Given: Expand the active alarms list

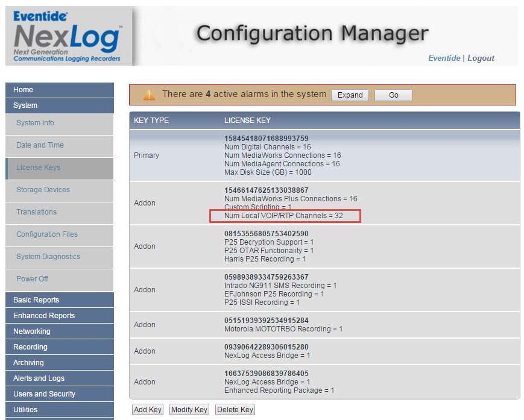Looking at the screenshot, I should click(x=350, y=95).
